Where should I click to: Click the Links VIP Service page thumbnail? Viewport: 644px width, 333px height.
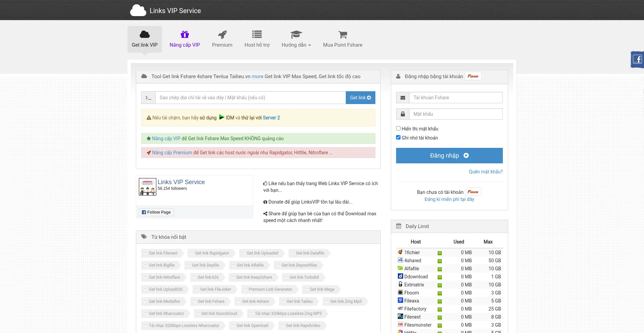(148, 187)
